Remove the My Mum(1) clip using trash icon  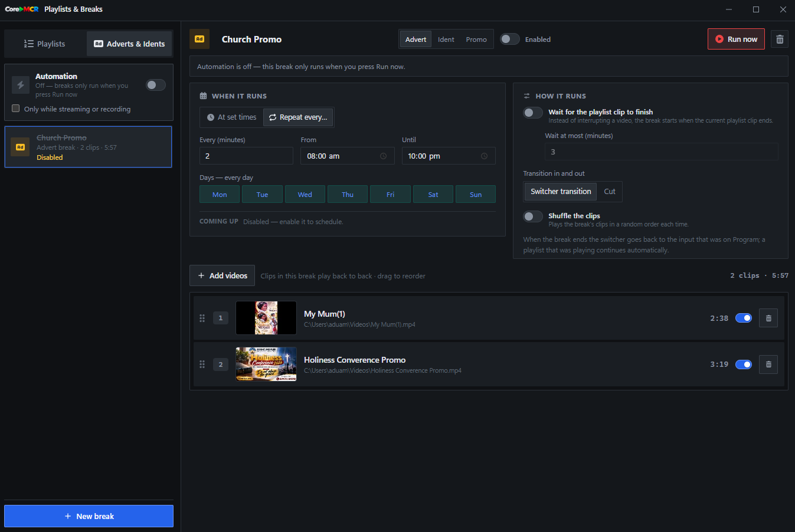[x=768, y=318]
